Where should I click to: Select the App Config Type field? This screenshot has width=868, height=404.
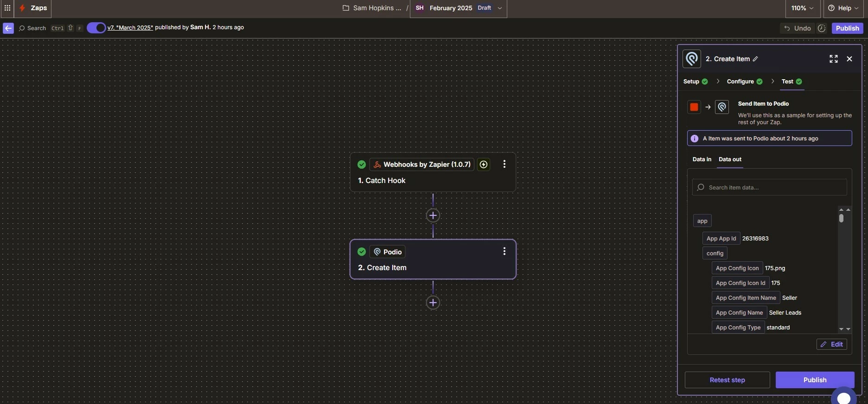(738, 328)
